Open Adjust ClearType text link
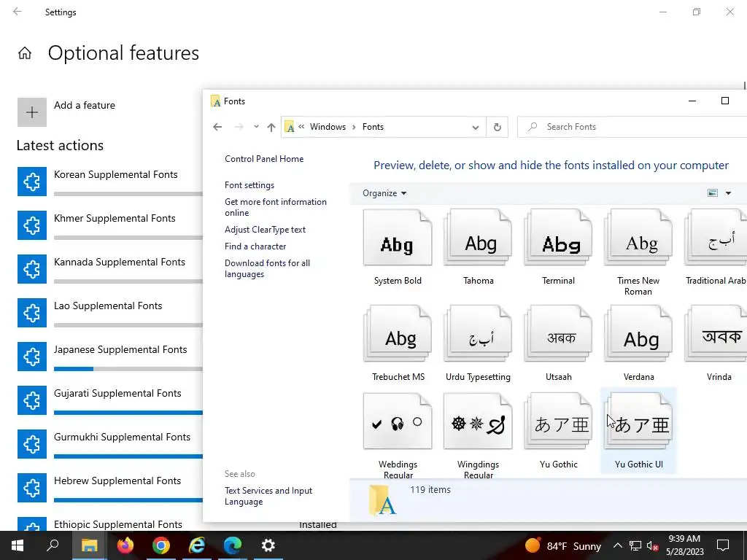 265,230
